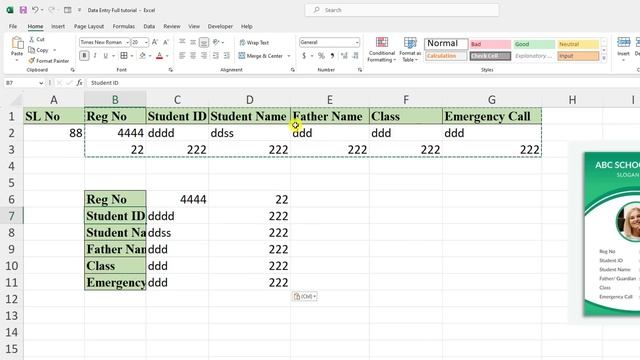The height and width of the screenshot is (360, 640).
Task: Decrease decimal places
Action: (x=355, y=55)
